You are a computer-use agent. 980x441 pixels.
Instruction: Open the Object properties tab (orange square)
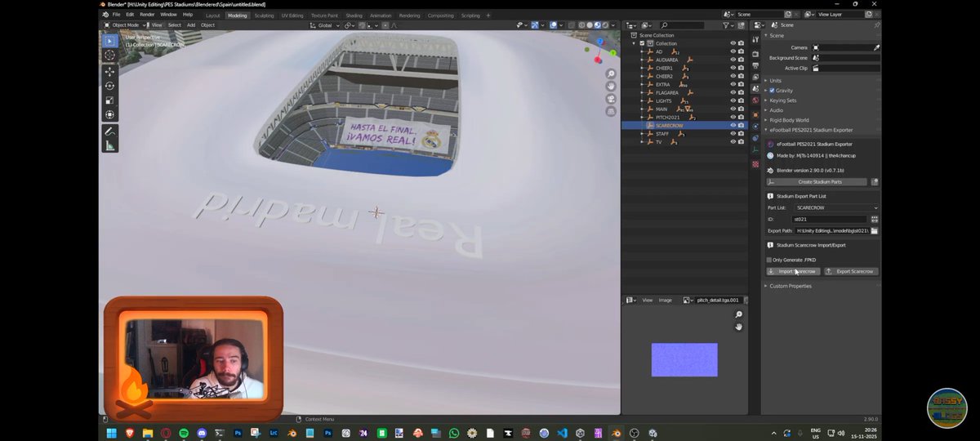point(755,115)
